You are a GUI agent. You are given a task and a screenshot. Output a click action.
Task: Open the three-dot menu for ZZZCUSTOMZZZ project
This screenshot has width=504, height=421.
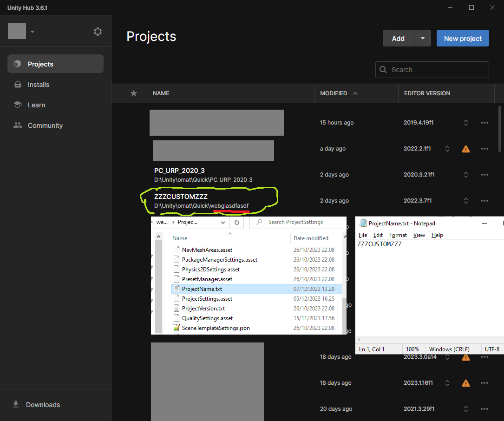[484, 200]
